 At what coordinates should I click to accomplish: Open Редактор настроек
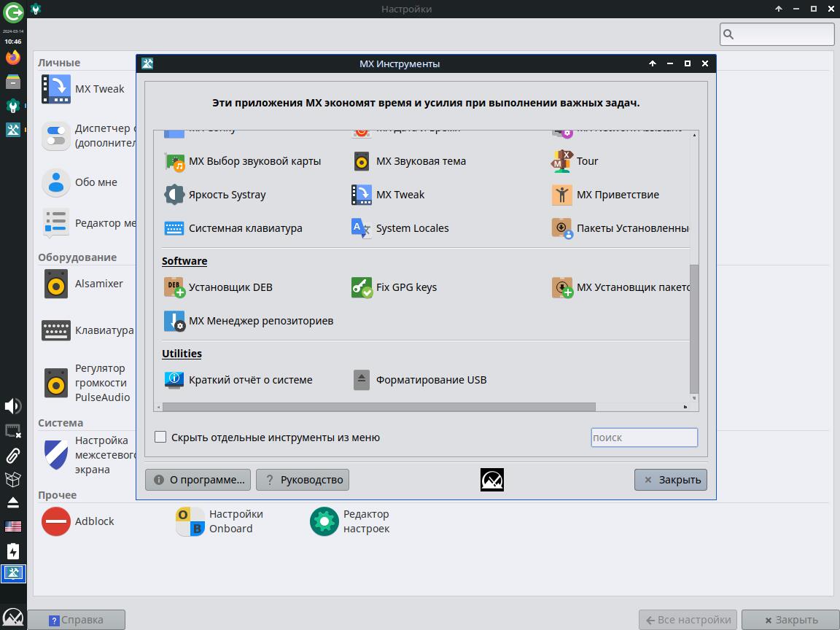350,521
